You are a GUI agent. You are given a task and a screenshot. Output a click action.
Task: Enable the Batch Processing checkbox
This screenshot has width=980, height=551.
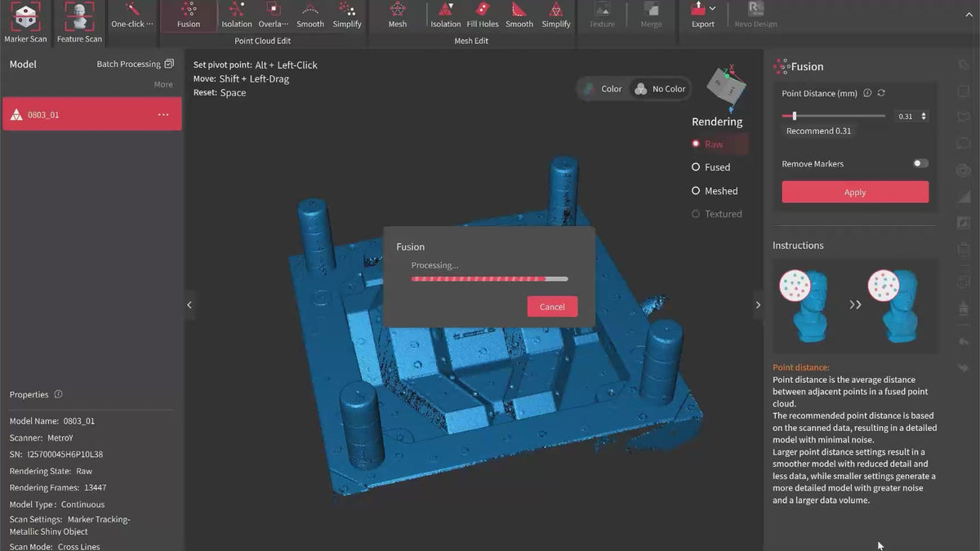(169, 64)
